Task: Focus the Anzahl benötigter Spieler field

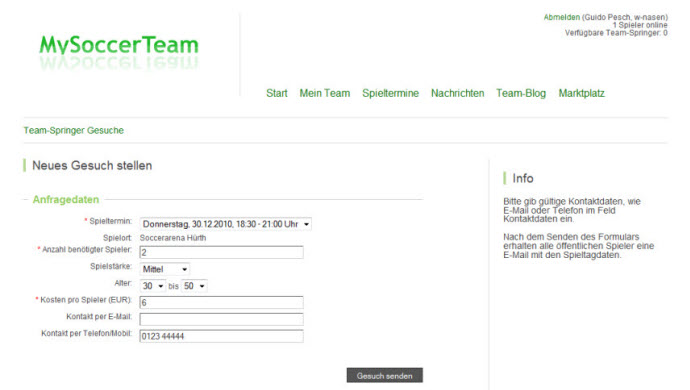Action: [x=221, y=252]
